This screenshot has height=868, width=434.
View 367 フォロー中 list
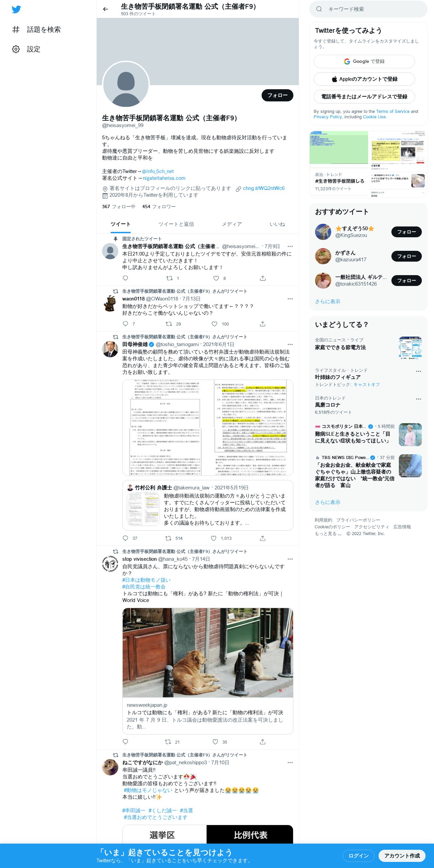[x=119, y=207]
